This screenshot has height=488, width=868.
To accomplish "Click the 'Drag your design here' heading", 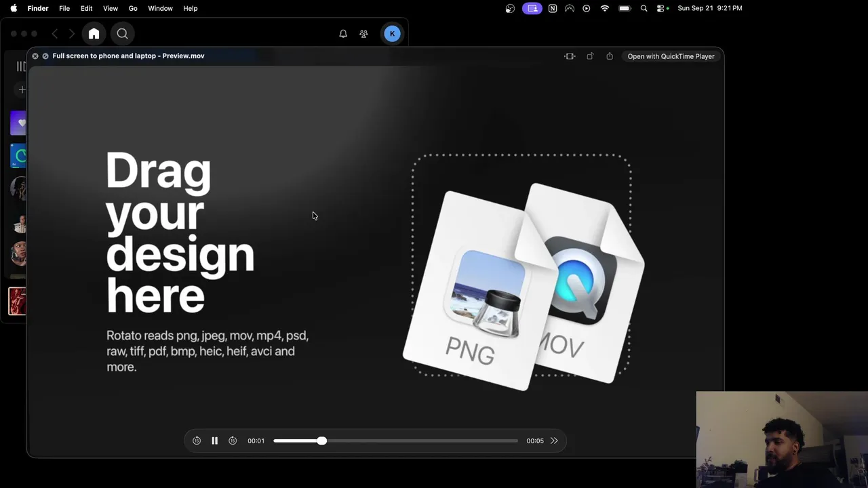I will point(180,232).
